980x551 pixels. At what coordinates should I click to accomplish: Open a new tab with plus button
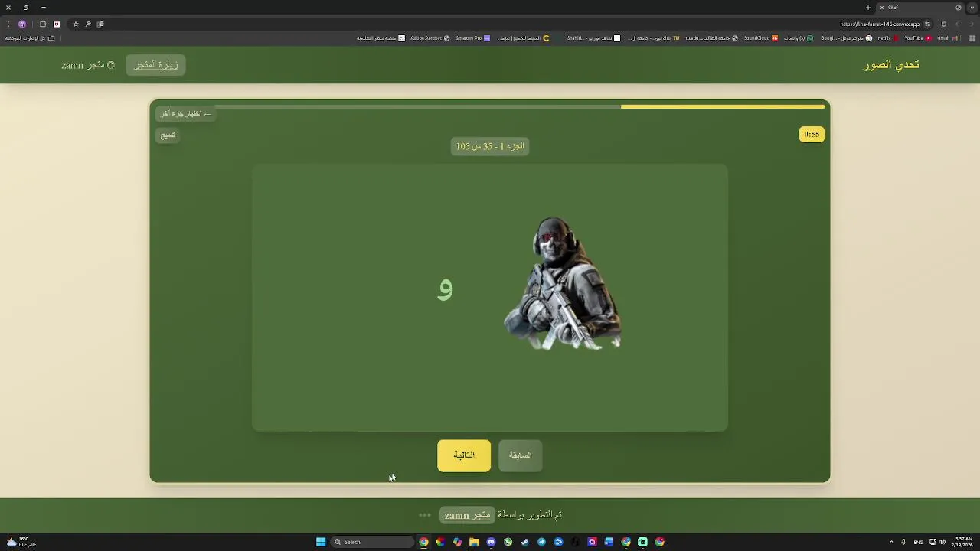click(x=868, y=8)
